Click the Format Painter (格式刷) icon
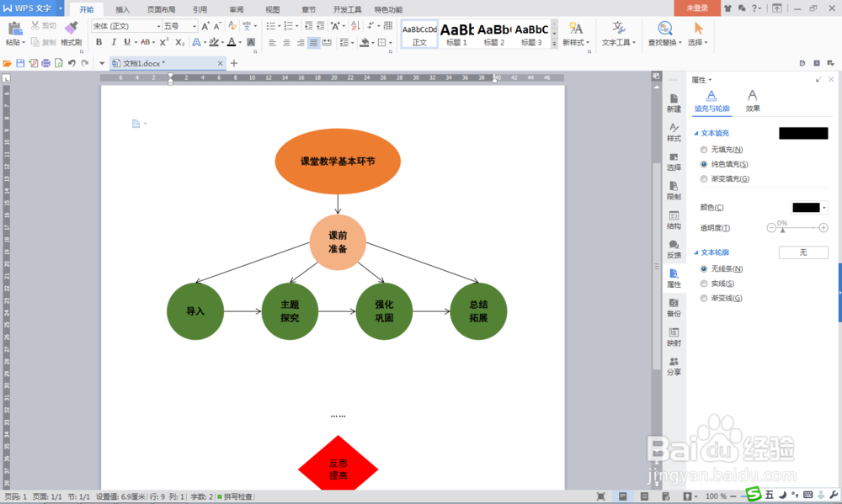The height and width of the screenshot is (504, 842). [x=71, y=29]
